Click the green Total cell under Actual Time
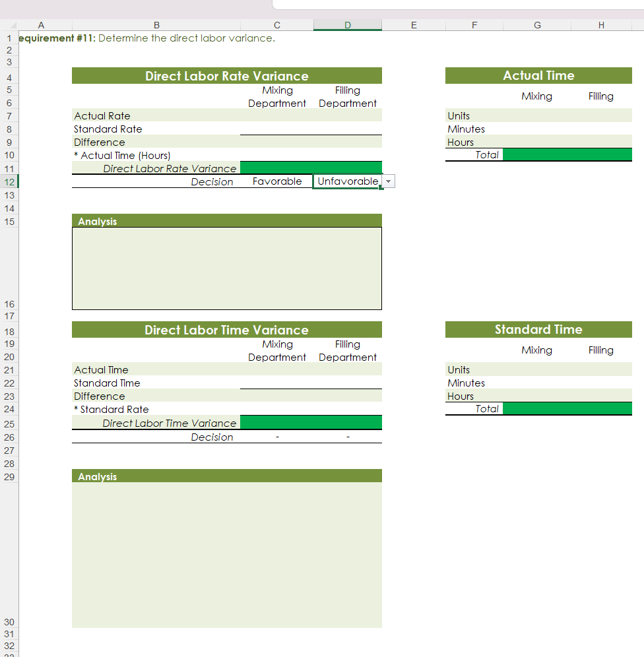 tap(567, 154)
